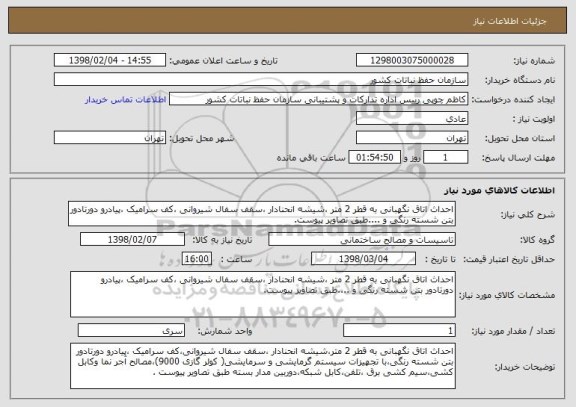576x407 pixels.
Task: Click the تعداد / مقدار مورد نیاز label
Action: (x=513, y=331)
